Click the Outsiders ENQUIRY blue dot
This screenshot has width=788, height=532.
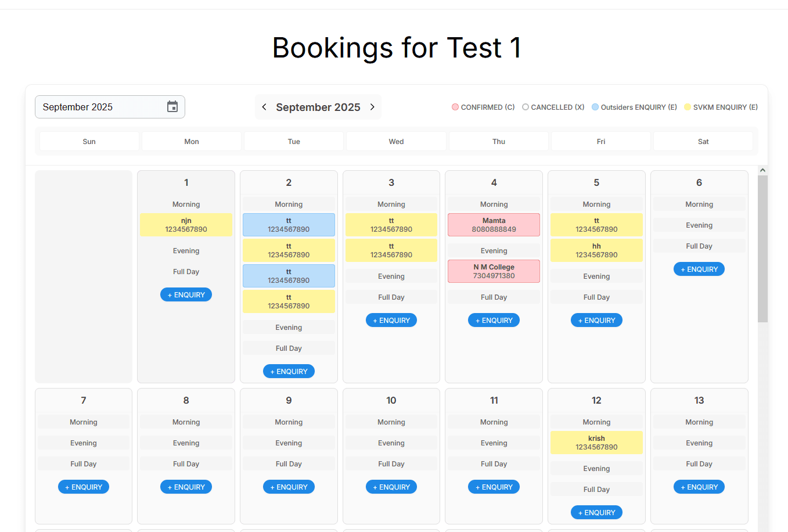(595, 107)
